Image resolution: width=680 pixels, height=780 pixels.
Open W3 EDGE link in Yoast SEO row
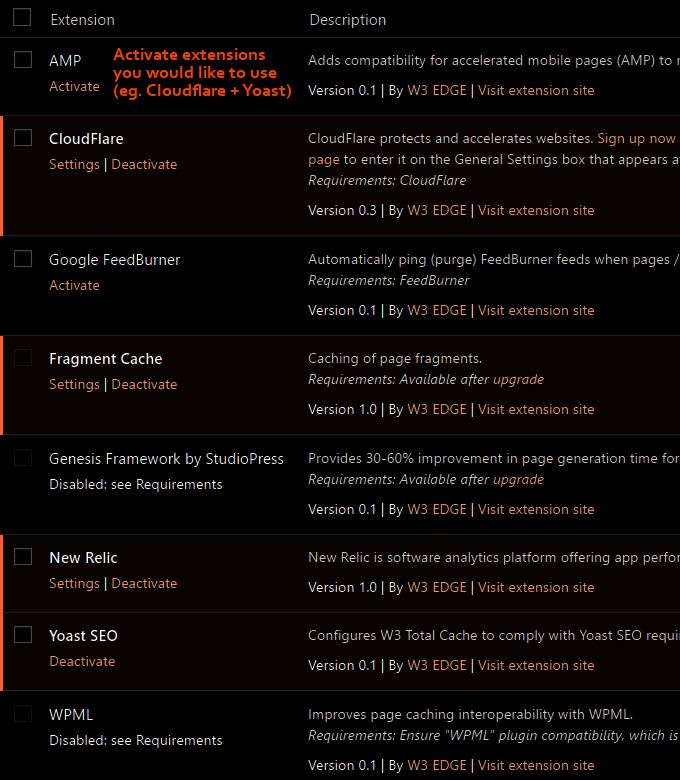coord(437,666)
